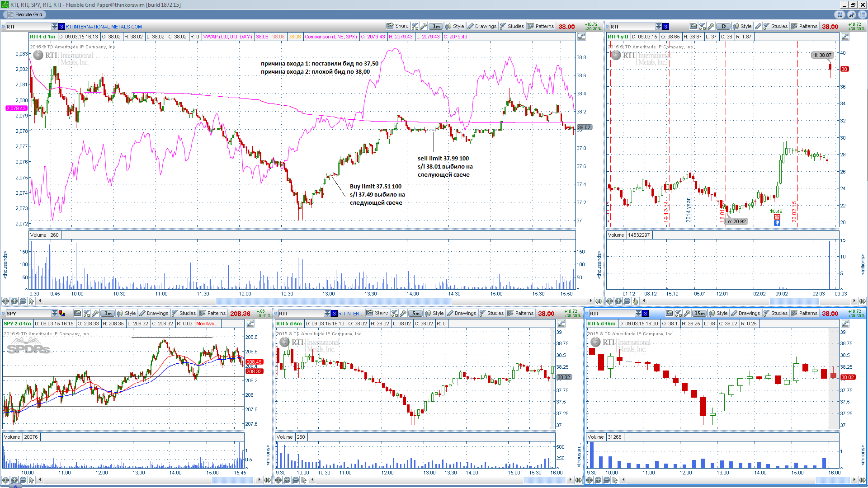Open Drawings menu on RTI 1m chart

481,26
